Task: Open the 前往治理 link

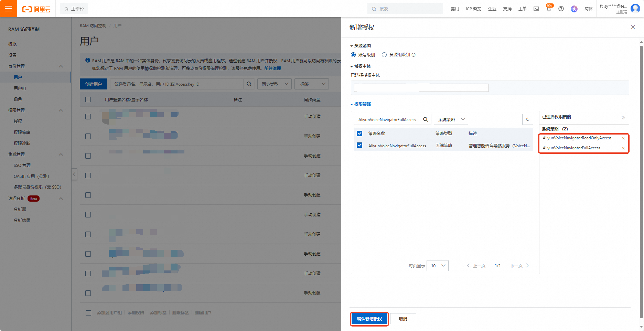Action: click(x=272, y=68)
